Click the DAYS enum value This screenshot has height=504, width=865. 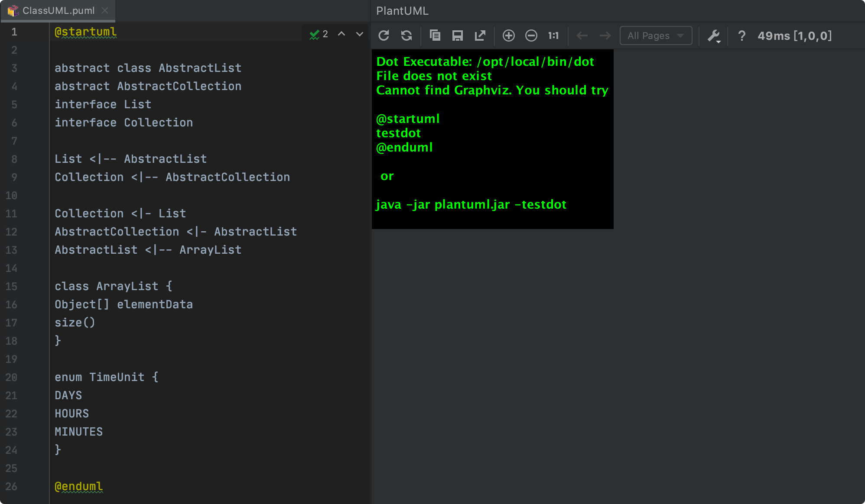click(x=68, y=395)
